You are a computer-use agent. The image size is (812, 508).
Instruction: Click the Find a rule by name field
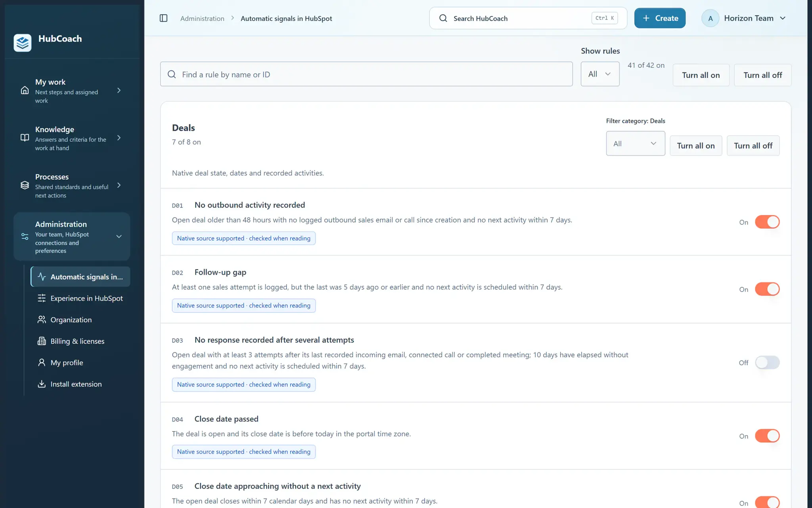[x=366, y=74]
